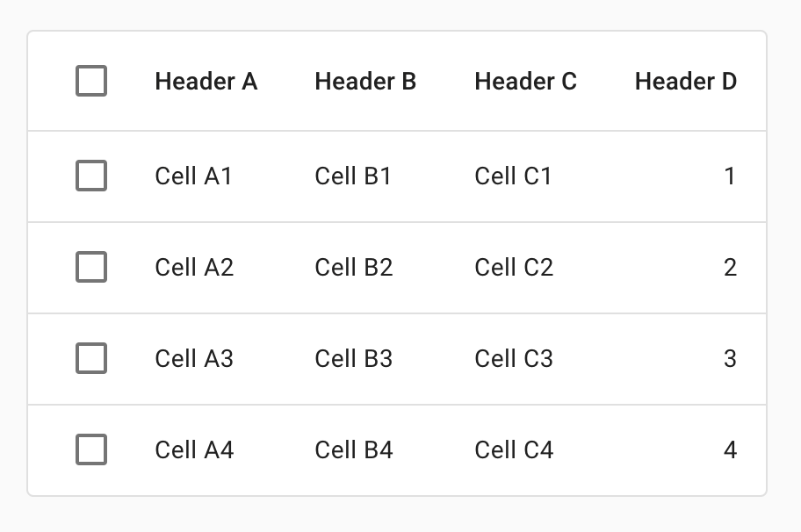Select the row containing Cell A2 checkbox
The width and height of the screenshot is (801, 532).
91,268
